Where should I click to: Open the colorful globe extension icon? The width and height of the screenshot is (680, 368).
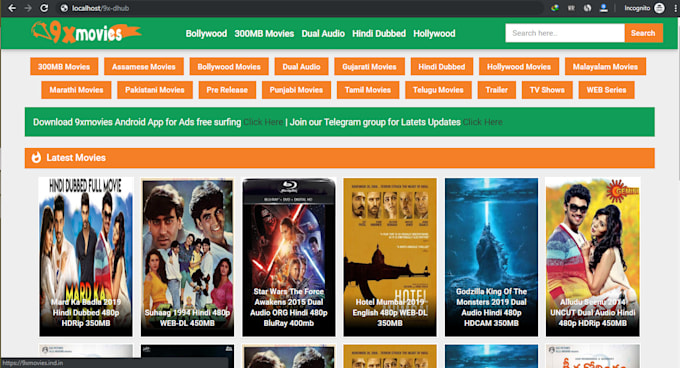click(x=555, y=8)
